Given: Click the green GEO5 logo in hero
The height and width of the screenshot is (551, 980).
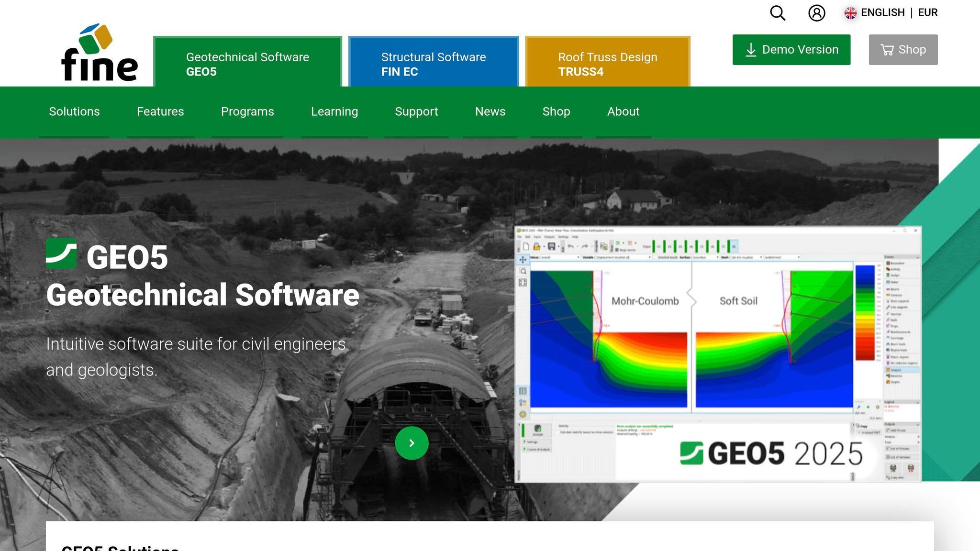Looking at the screenshot, I should pos(61,253).
